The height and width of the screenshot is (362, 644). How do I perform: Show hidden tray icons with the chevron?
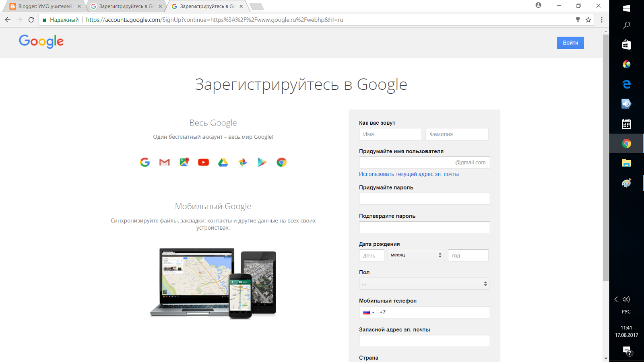coord(616,299)
